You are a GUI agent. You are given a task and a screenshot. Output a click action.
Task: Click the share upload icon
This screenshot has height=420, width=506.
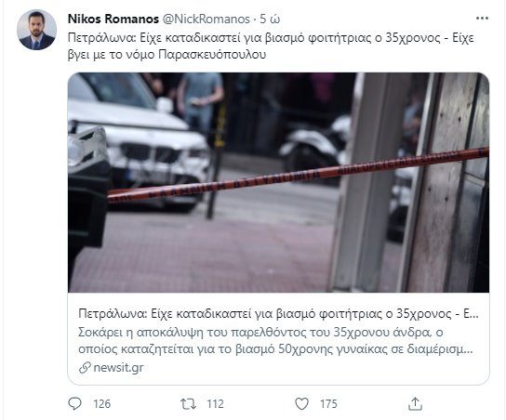coord(416,403)
